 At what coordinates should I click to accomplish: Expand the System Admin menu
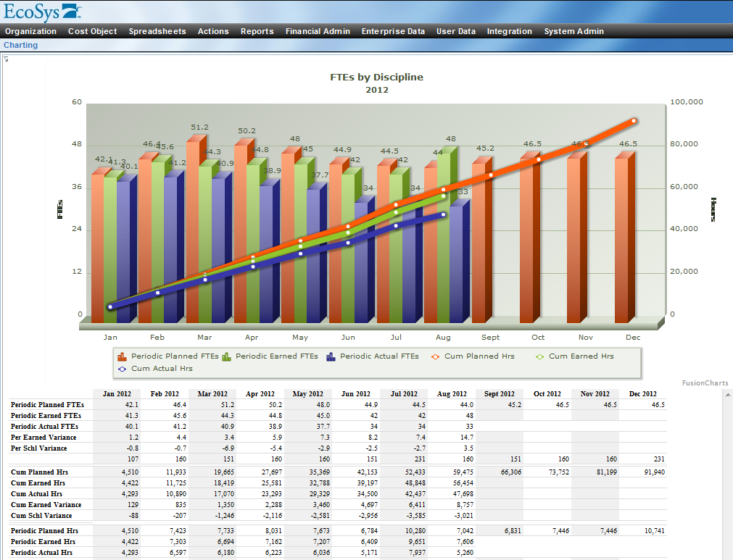[573, 31]
